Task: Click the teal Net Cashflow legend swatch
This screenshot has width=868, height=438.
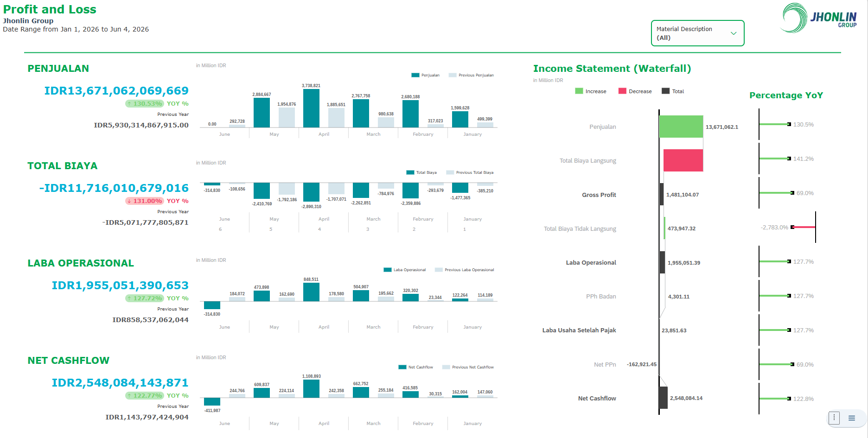Action: 402,367
